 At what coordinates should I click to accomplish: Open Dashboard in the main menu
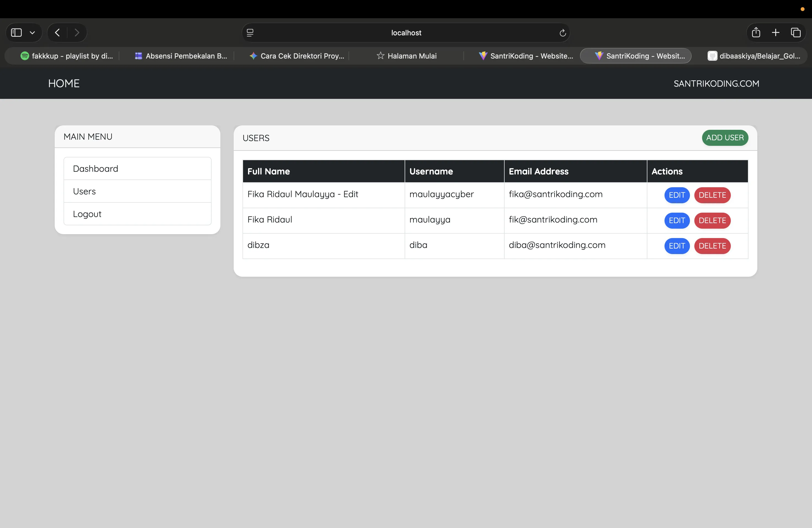138,168
